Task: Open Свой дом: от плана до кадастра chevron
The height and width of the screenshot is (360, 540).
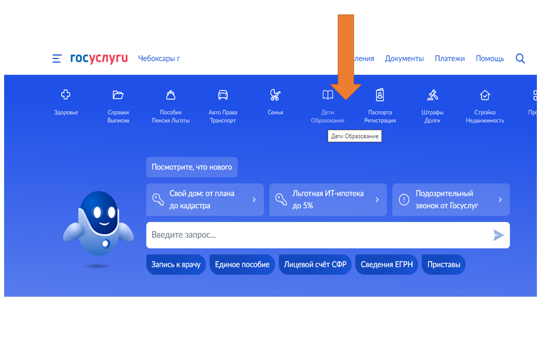Action: 254,199
